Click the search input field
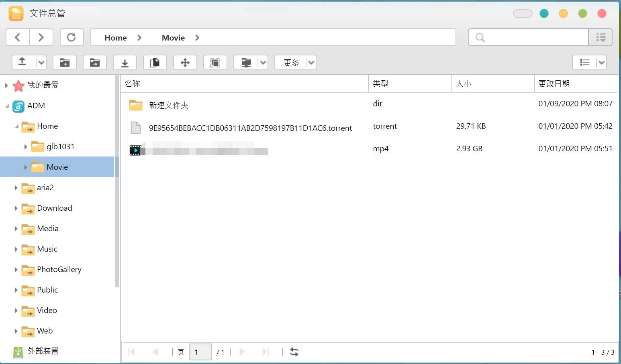The image size is (621, 364). [x=534, y=37]
